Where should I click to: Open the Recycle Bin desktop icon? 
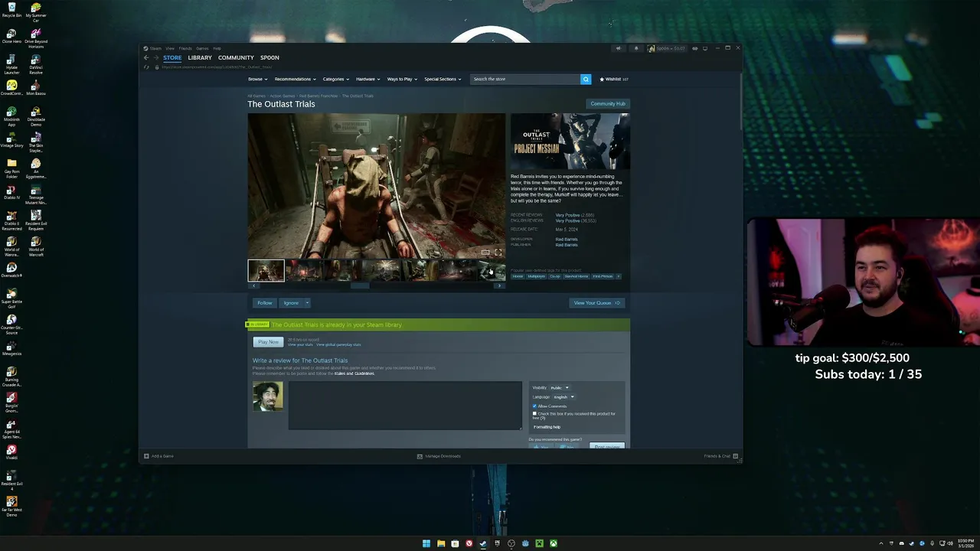pyautogui.click(x=11, y=10)
